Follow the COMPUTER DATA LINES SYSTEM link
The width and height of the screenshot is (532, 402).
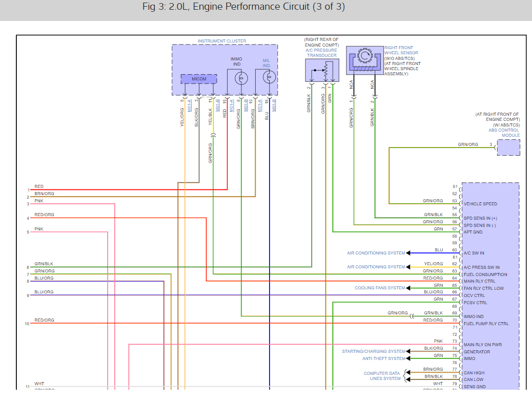tap(382, 376)
